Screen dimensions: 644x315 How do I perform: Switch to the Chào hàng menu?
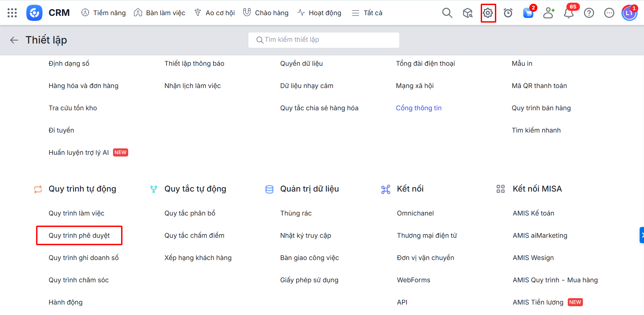[x=266, y=13]
